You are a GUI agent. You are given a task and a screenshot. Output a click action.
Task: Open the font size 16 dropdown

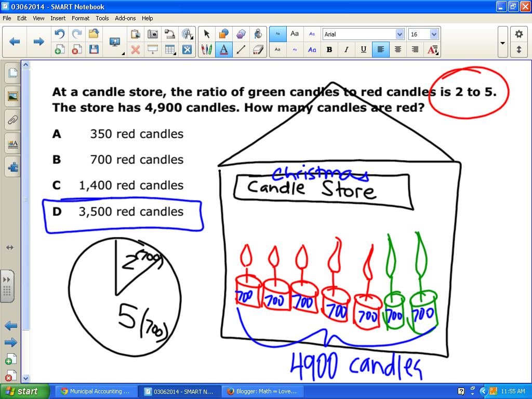tap(434, 34)
